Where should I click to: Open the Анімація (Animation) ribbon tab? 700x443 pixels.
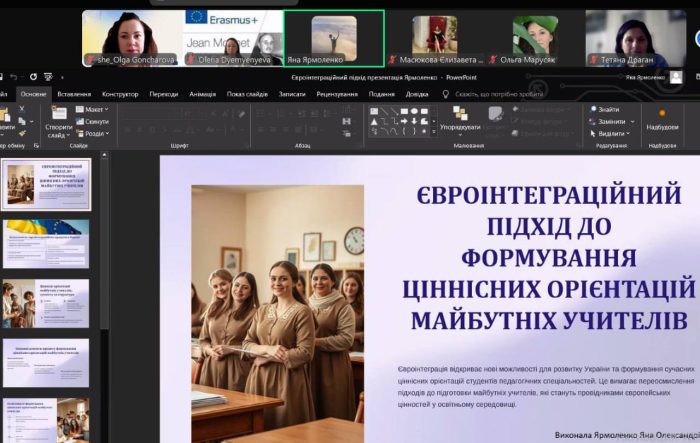(202, 94)
